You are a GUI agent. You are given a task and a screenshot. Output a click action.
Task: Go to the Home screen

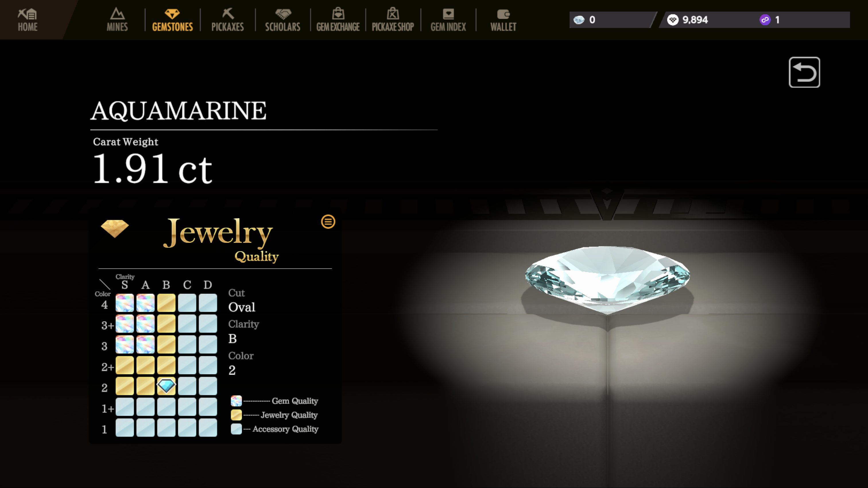click(x=28, y=20)
